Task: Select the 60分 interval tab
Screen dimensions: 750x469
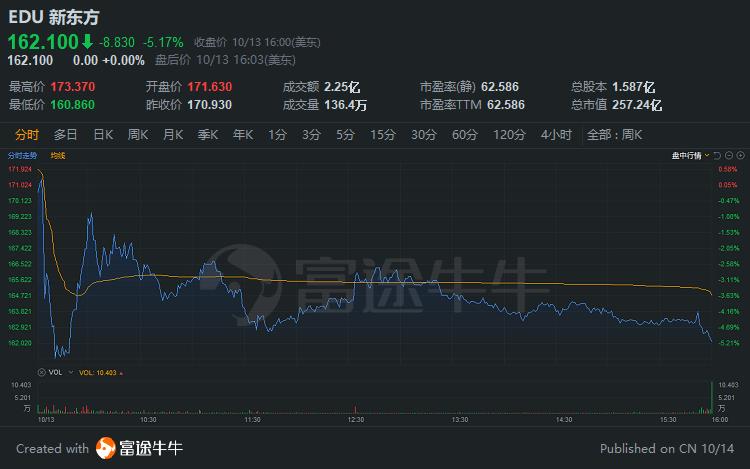Action: pyautogui.click(x=464, y=135)
